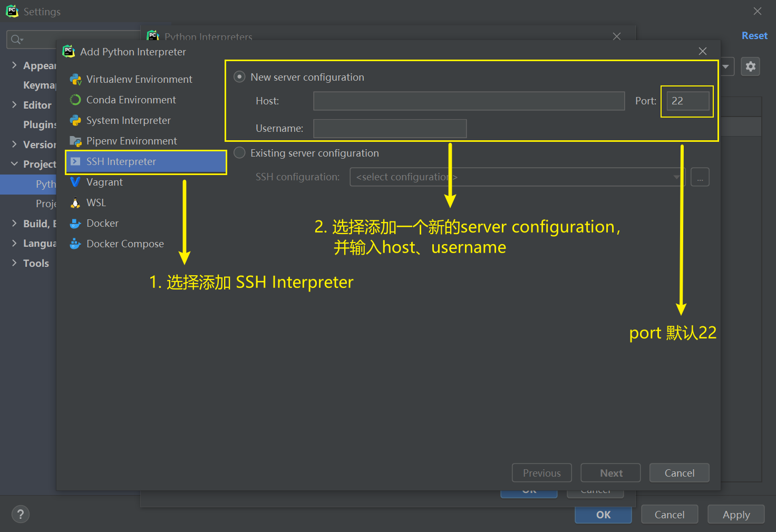Click the Docker Compose icon

click(75, 244)
